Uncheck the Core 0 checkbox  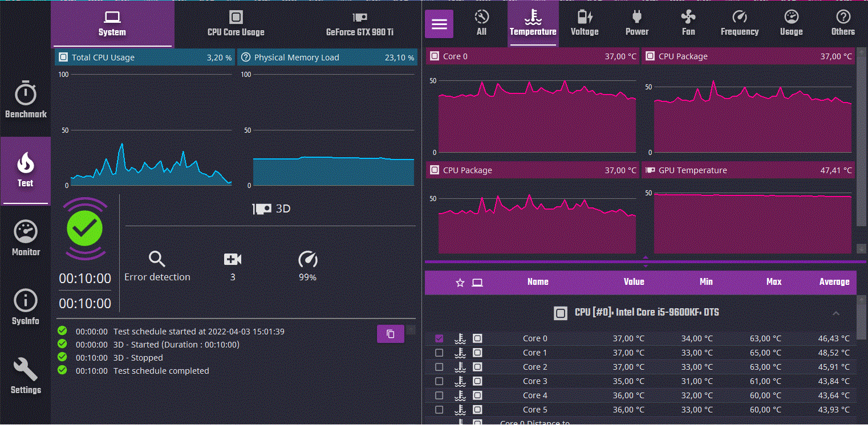click(439, 338)
